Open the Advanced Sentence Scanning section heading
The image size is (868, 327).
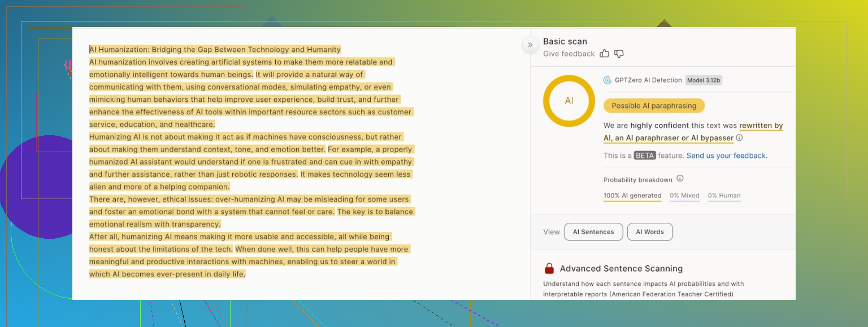click(621, 269)
